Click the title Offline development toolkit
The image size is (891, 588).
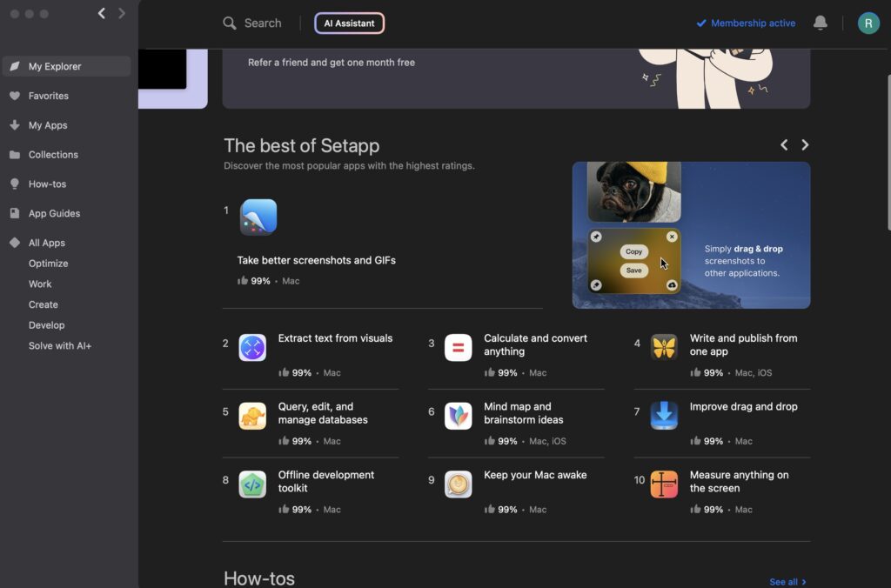tap(326, 481)
